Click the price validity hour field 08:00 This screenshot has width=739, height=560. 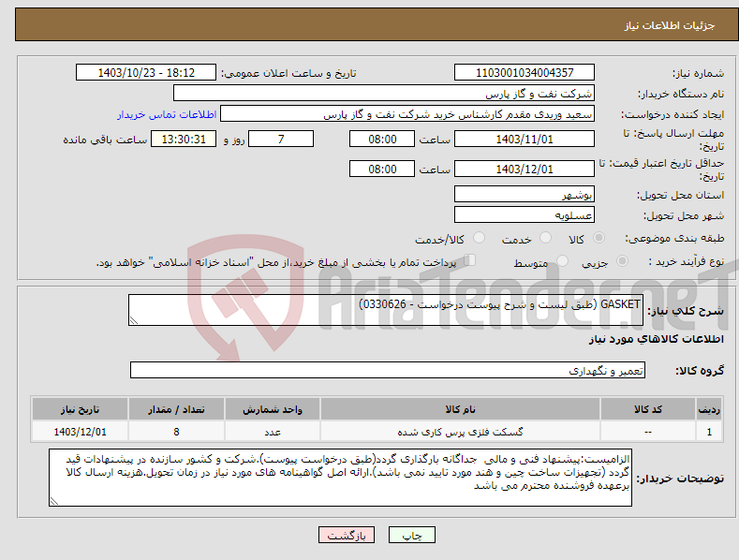[x=382, y=169]
